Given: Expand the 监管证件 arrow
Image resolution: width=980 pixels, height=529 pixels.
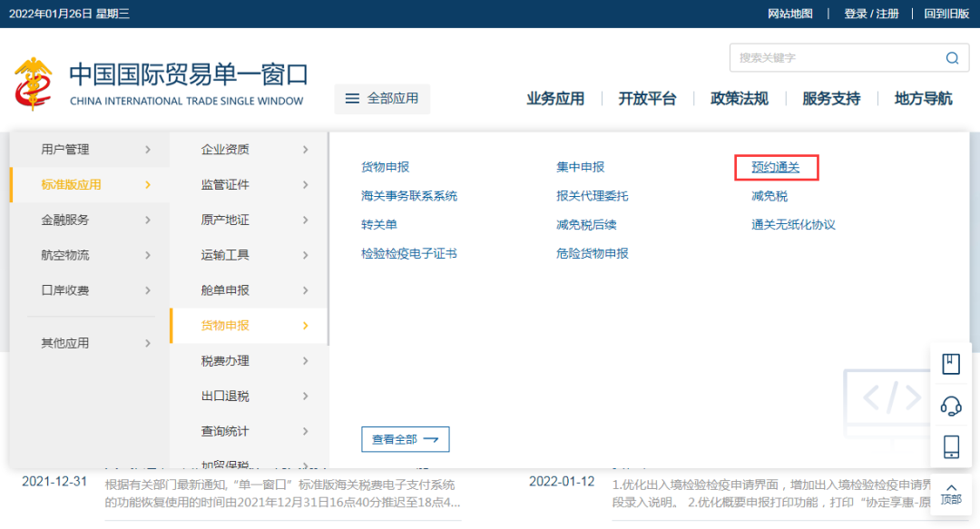Looking at the screenshot, I should [306, 184].
